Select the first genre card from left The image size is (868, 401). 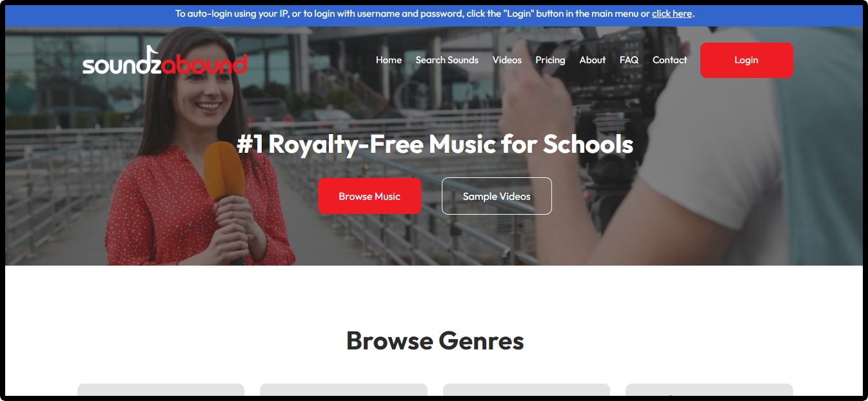coord(161,389)
